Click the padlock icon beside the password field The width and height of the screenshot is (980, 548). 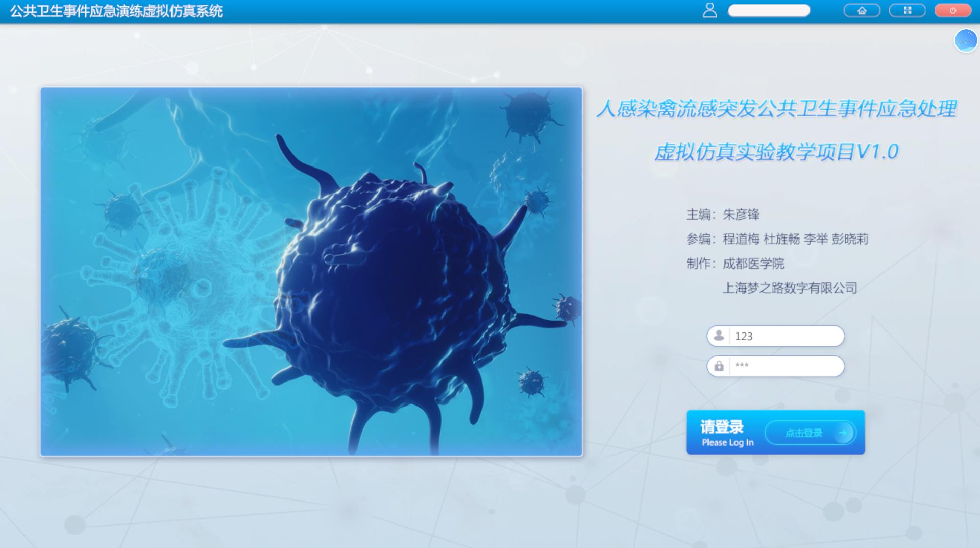point(719,366)
